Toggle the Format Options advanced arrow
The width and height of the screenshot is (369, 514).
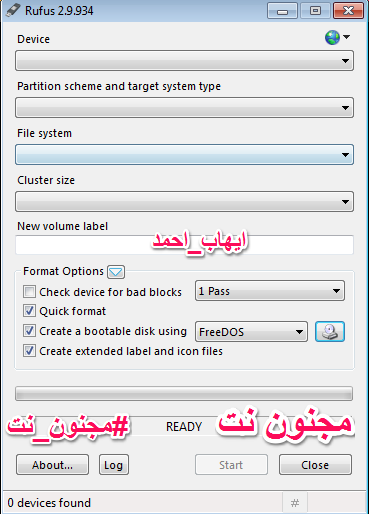click(116, 272)
